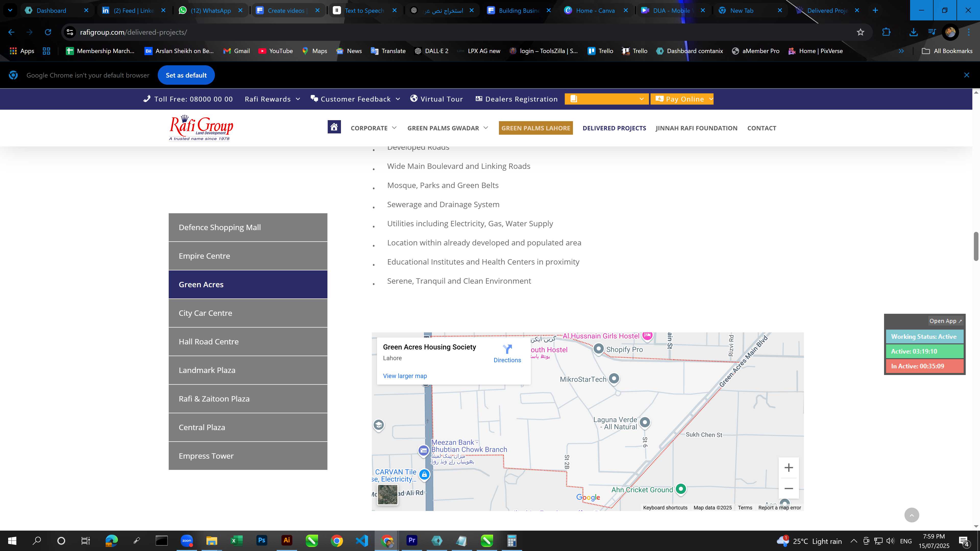
Task: Open Dealers Registration link
Action: (517, 99)
